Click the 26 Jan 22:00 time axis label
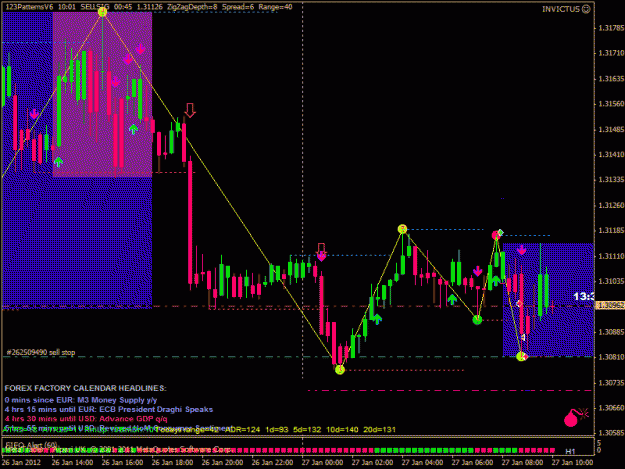The width and height of the screenshot is (625, 469). pyautogui.click(x=272, y=463)
